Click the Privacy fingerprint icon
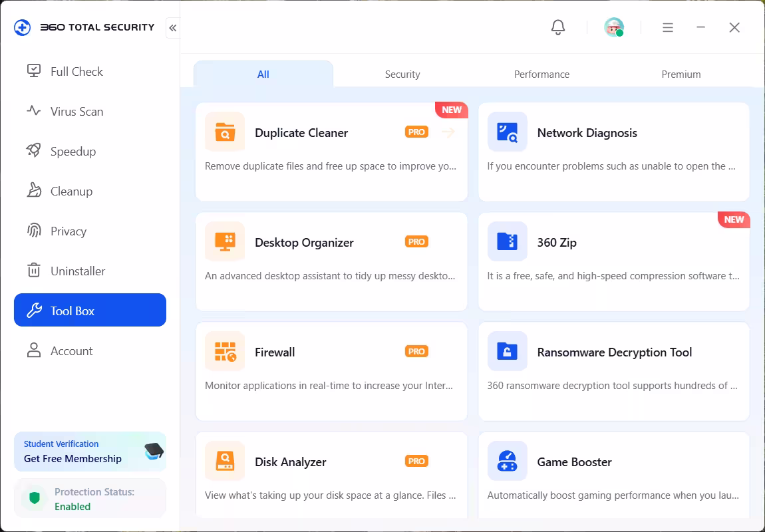 (34, 231)
